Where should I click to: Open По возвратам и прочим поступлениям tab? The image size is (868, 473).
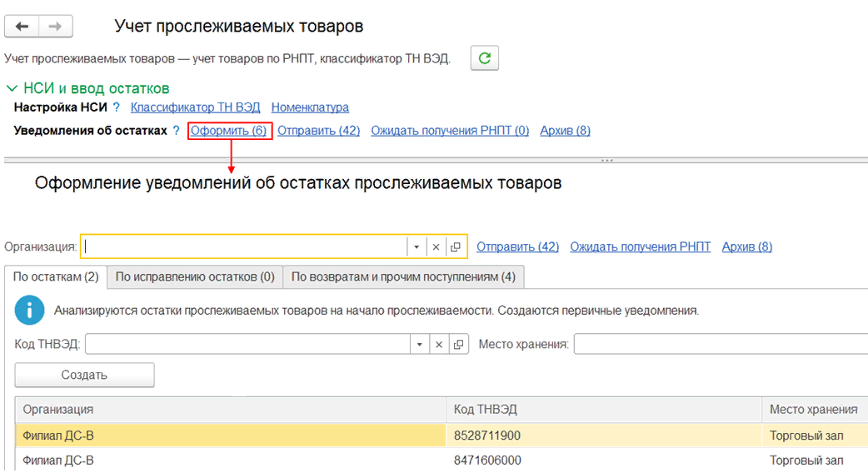tap(403, 276)
